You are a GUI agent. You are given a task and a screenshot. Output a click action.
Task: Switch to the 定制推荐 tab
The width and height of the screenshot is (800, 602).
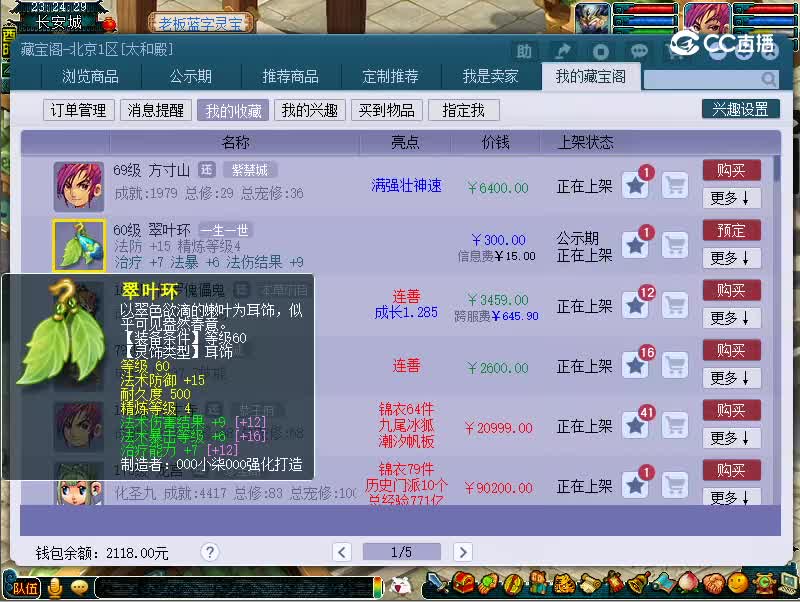click(390, 77)
